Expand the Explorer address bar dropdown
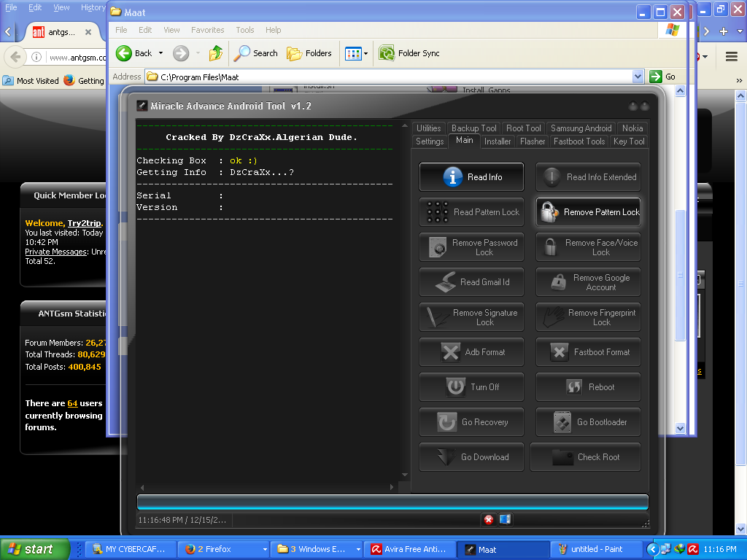Screen dimensions: 747x560 pos(638,77)
